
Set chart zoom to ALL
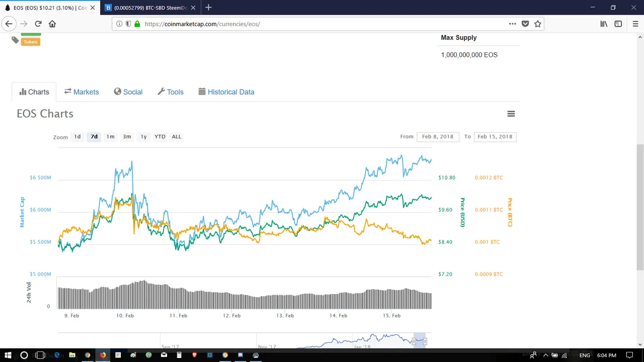click(177, 137)
